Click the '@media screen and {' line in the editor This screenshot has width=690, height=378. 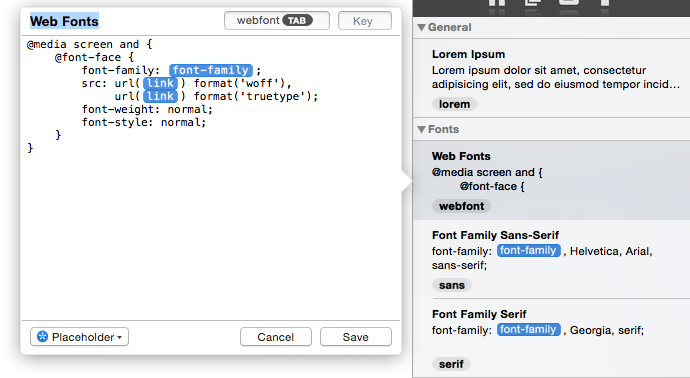click(89, 44)
